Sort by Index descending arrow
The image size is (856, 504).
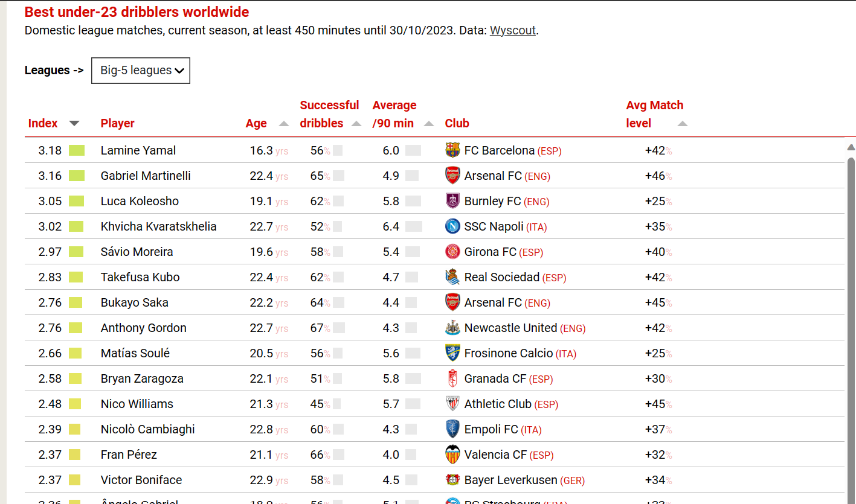[74, 123]
